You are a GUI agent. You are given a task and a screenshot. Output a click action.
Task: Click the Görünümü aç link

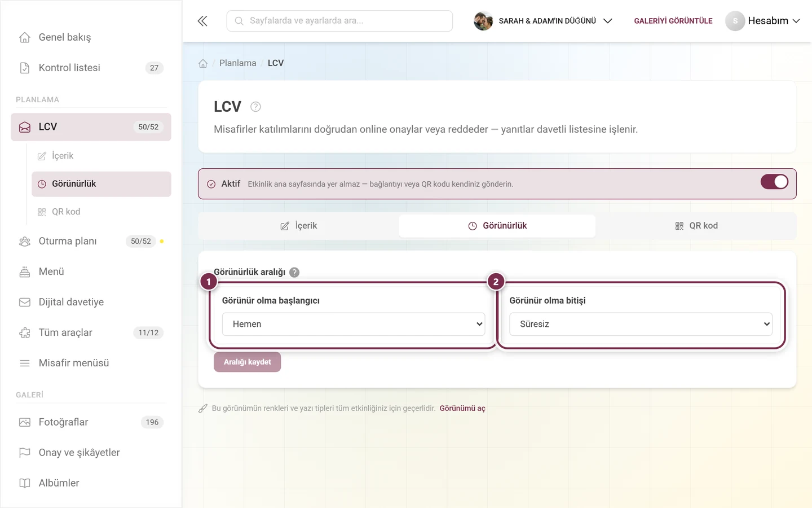coord(462,408)
